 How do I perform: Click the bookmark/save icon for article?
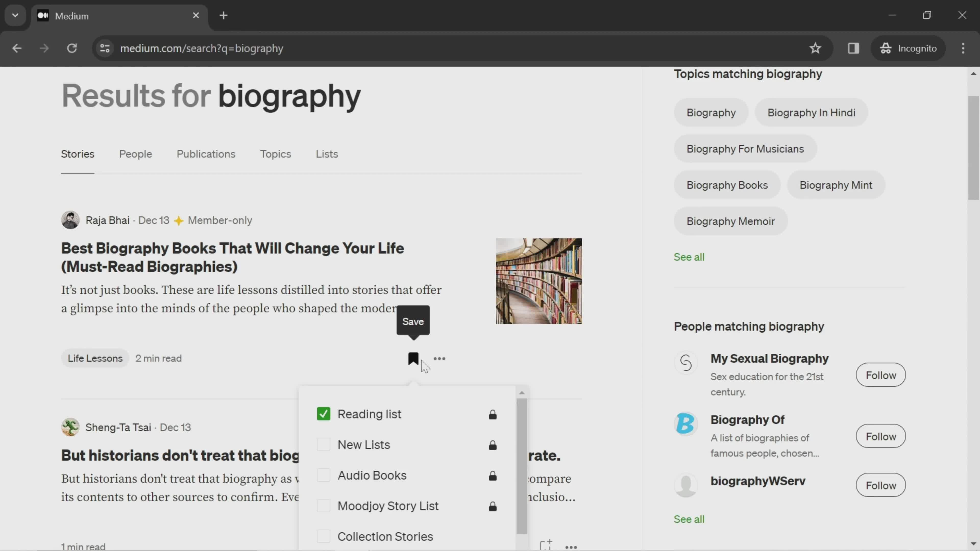413,358
